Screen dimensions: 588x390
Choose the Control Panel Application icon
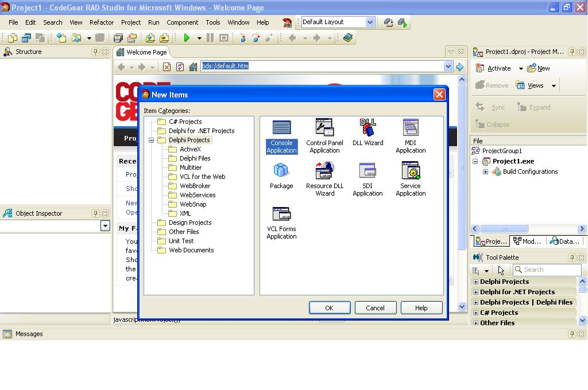pos(324,127)
